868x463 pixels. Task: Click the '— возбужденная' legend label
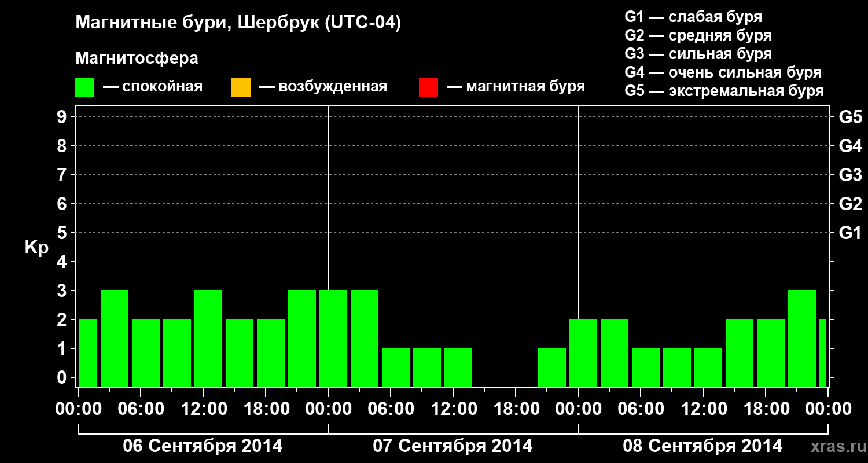click(x=323, y=87)
